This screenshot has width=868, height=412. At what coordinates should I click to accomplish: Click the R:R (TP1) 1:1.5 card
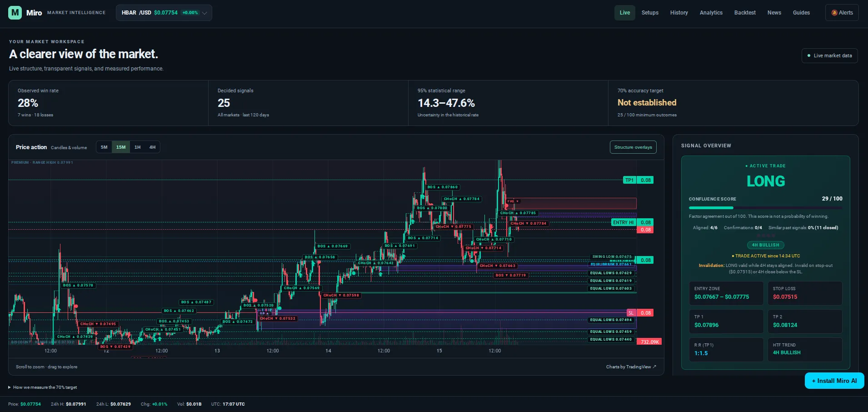pyautogui.click(x=726, y=350)
